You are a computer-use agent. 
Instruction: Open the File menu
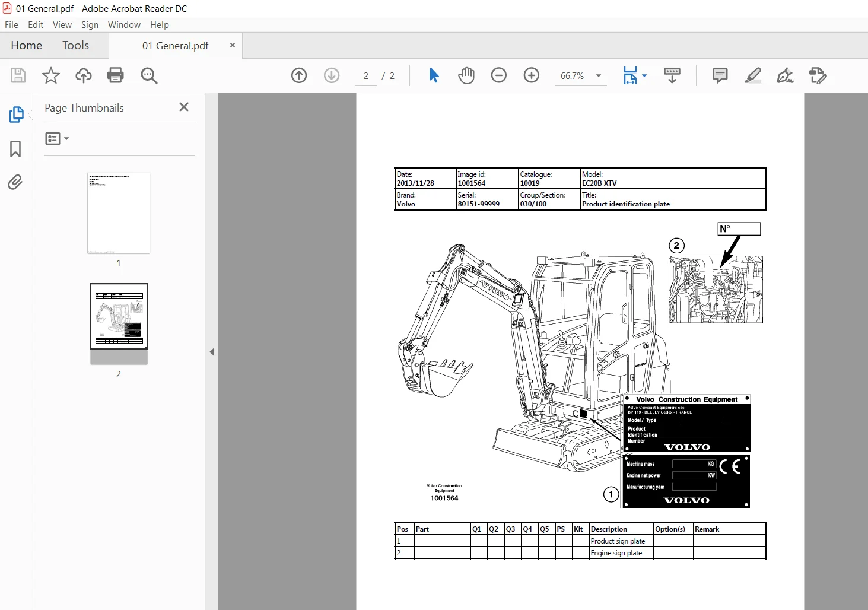(11, 24)
